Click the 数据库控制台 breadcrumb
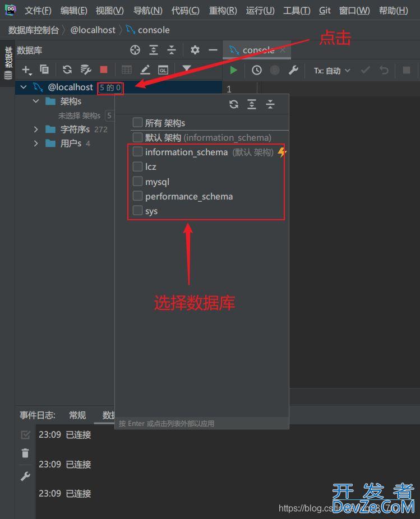Screen dimensions: 420x519 [34, 30]
